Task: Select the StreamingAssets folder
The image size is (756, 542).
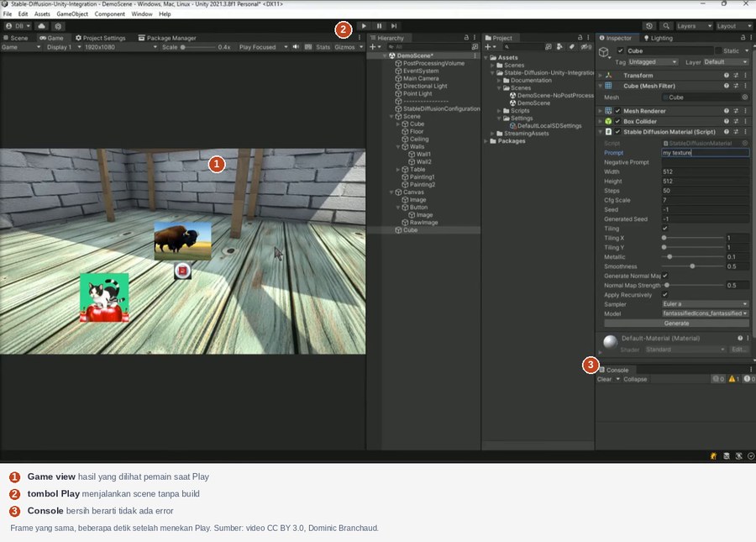Action: [522, 134]
